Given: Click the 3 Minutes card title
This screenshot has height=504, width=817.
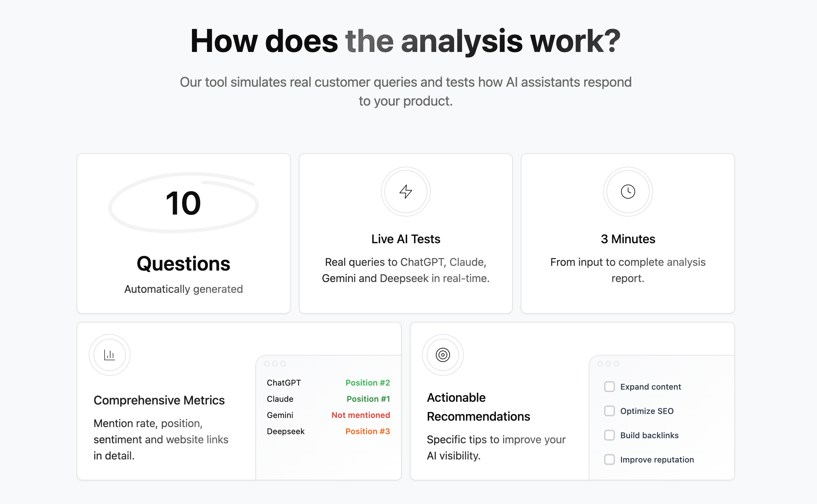Looking at the screenshot, I should coord(628,239).
